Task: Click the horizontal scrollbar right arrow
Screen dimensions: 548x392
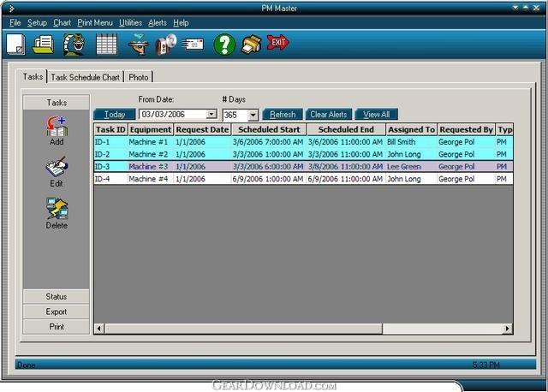Action: point(508,329)
